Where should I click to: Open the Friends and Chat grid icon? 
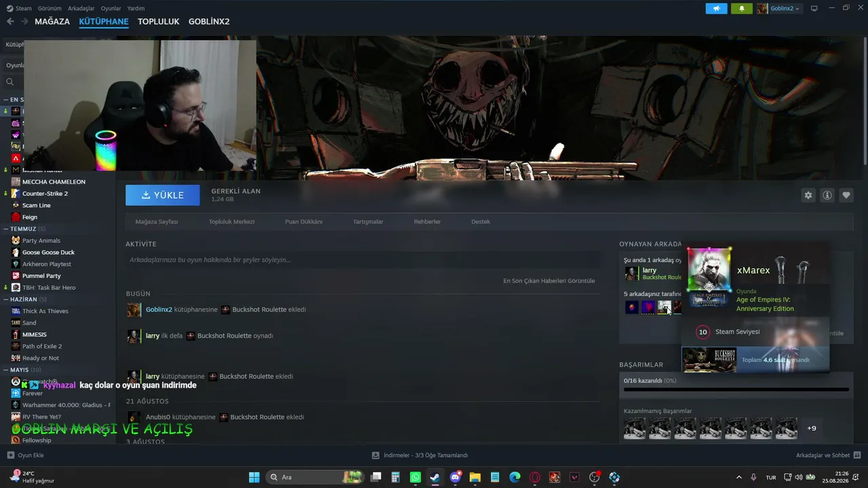pyautogui.click(x=857, y=455)
